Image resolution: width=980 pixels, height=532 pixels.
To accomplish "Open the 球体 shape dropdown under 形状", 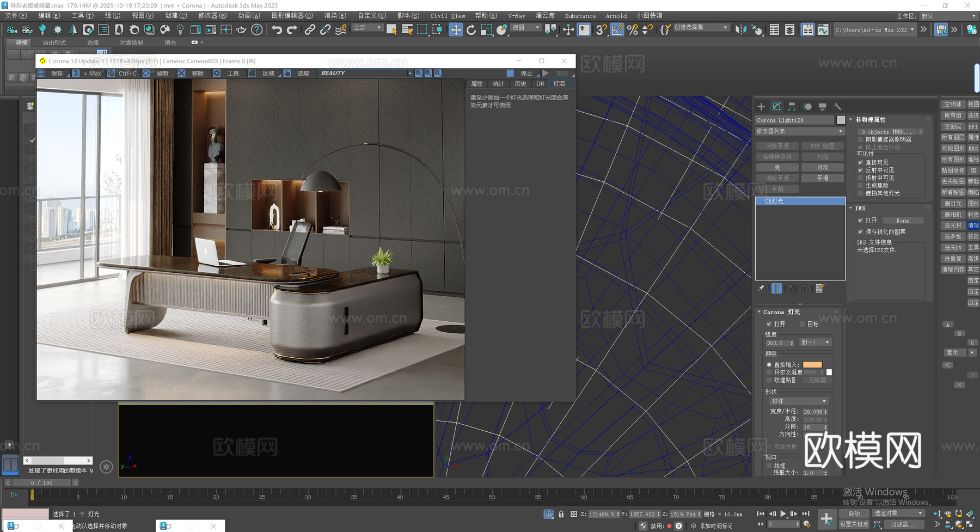I will (x=799, y=401).
